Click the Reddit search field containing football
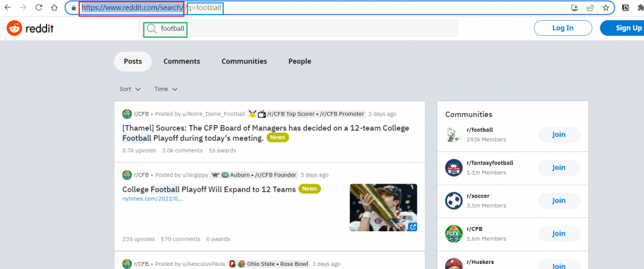 (299, 28)
